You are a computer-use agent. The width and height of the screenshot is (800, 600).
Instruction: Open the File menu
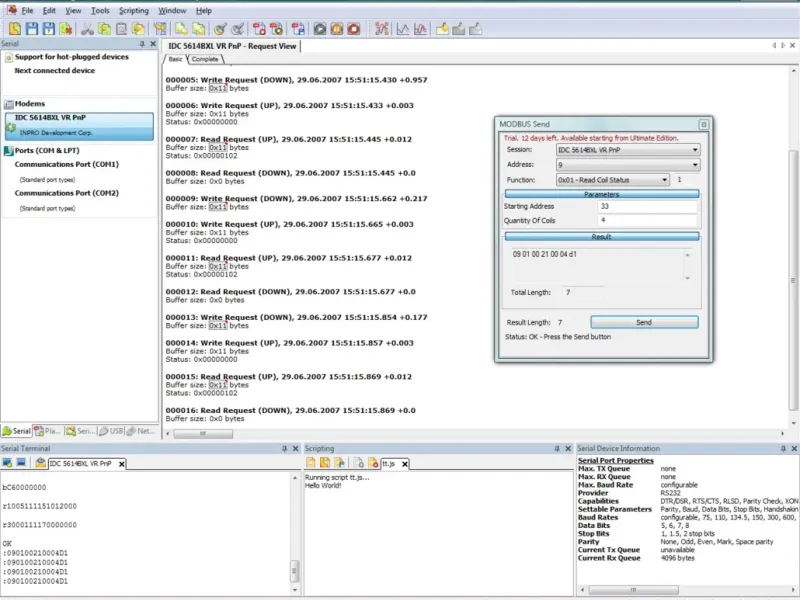[27, 10]
